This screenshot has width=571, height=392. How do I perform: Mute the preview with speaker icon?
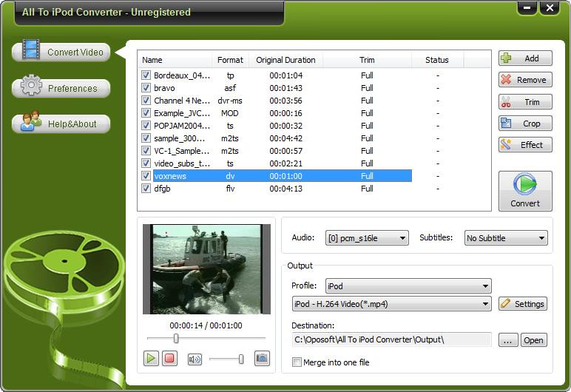[195, 359]
